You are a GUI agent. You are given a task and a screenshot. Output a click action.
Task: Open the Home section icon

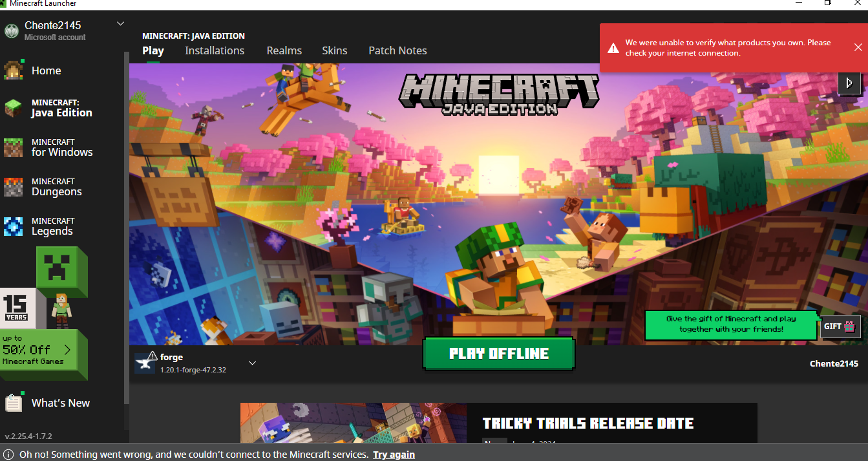(x=14, y=70)
